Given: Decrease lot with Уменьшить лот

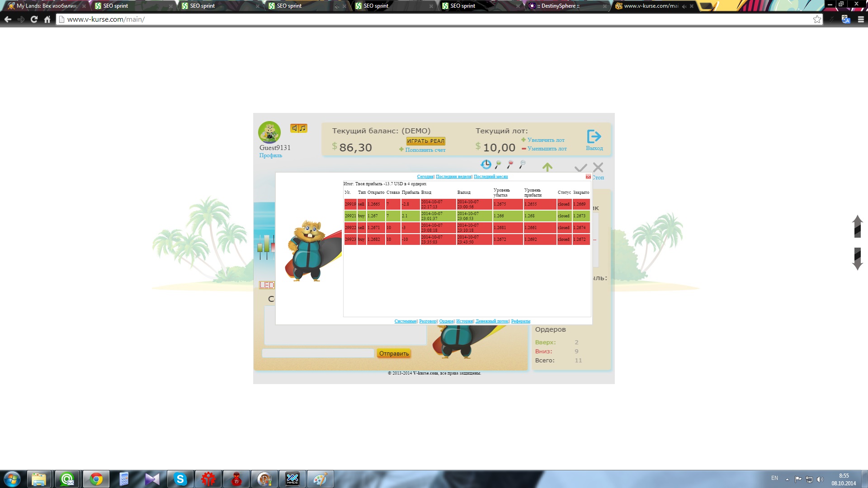Looking at the screenshot, I should (x=547, y=149).
